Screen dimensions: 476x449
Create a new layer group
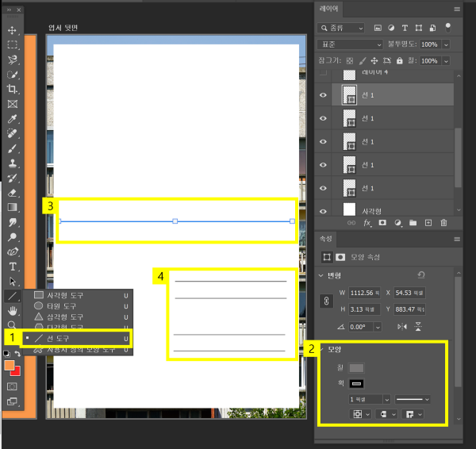[x=413, y=223]
